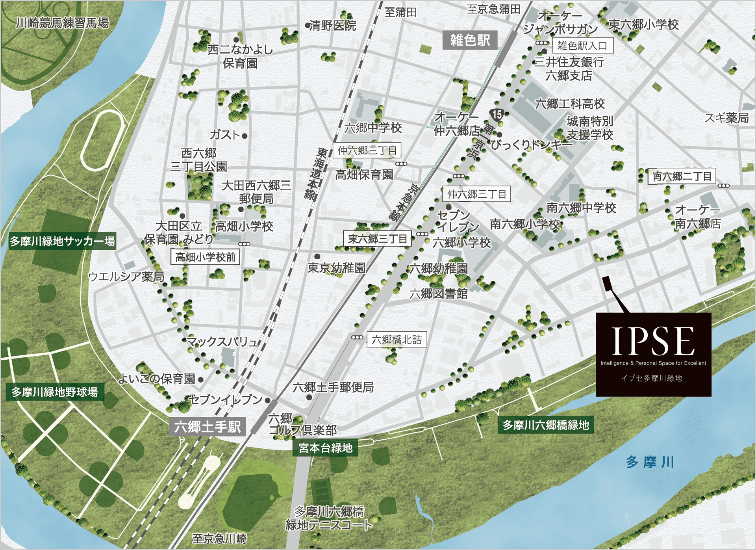Click the upper 仲六郷三丁目 label near 六郷中学校
756x550 pixels.
(367, 150)
